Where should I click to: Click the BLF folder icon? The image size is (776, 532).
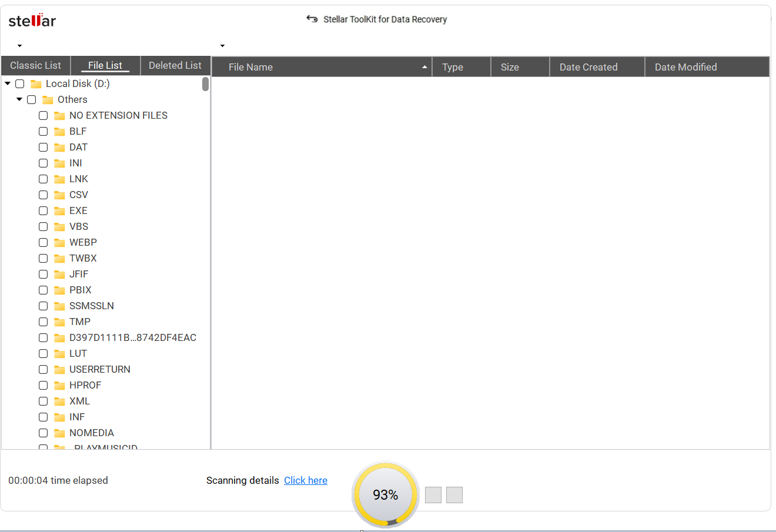click(x=59, y=132)
